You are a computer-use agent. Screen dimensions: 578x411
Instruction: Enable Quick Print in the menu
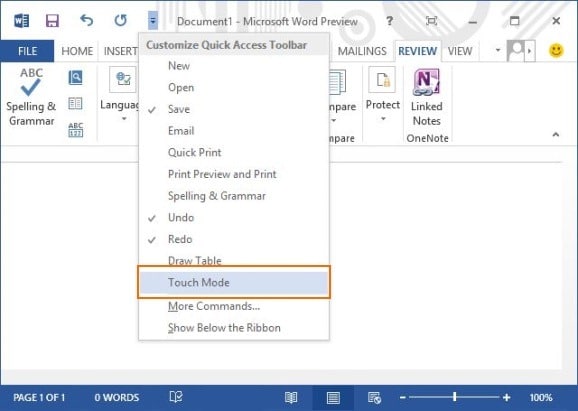(x=234, y=153)
